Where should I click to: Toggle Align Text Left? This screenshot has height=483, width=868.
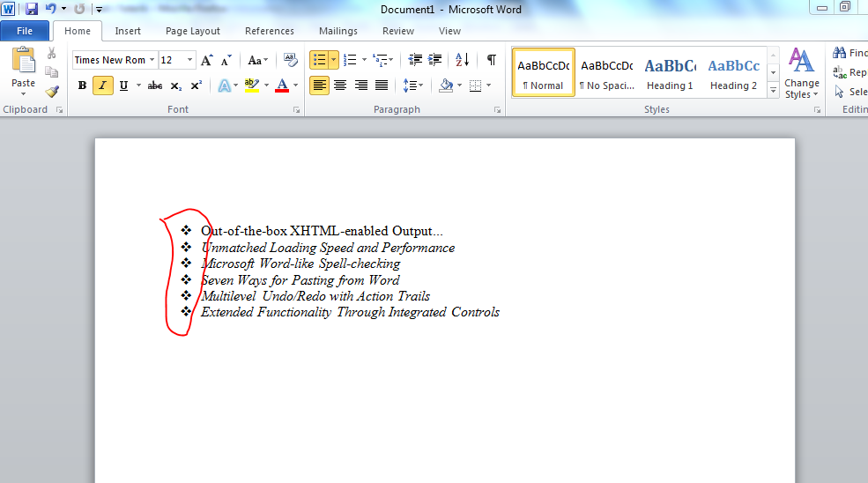(x=319, y=85)
